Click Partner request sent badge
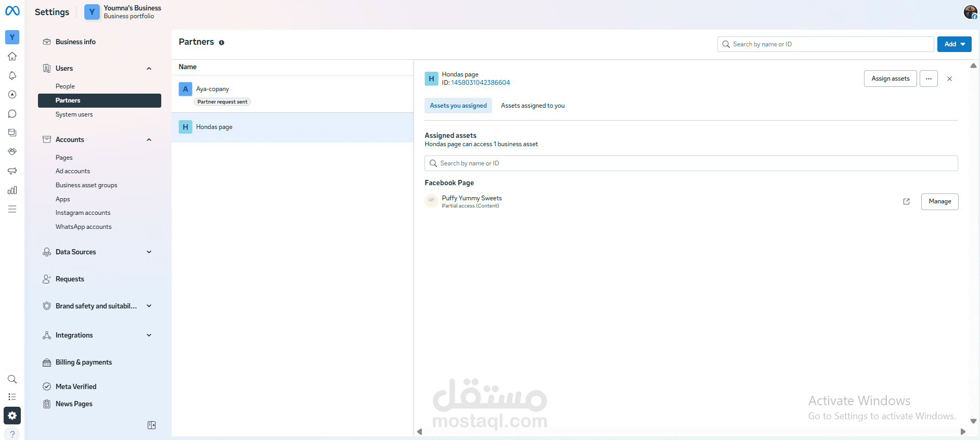Image resolution: width=980 pixels, height=440 pixels. point(222,102)
